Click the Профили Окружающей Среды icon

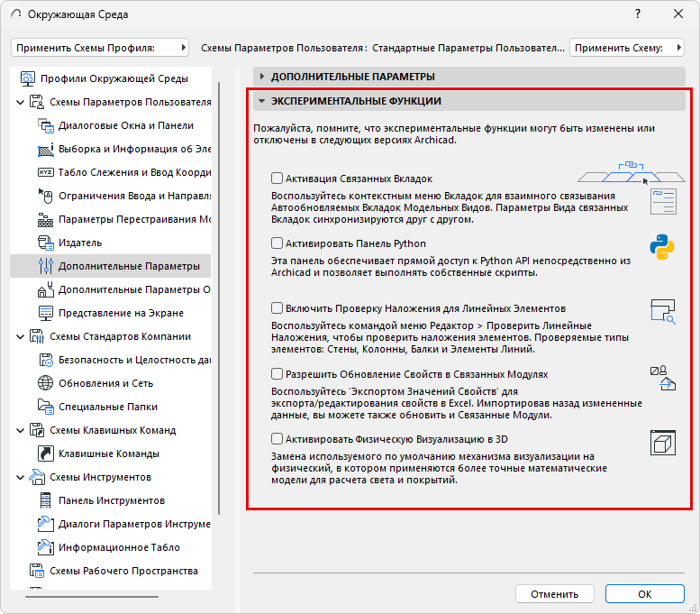click(28, 78)
